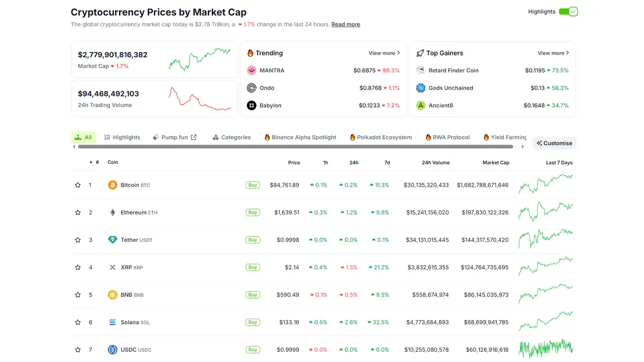Click the tab bar right scroll arrow
644x362 pixels.
click(523, 146)
